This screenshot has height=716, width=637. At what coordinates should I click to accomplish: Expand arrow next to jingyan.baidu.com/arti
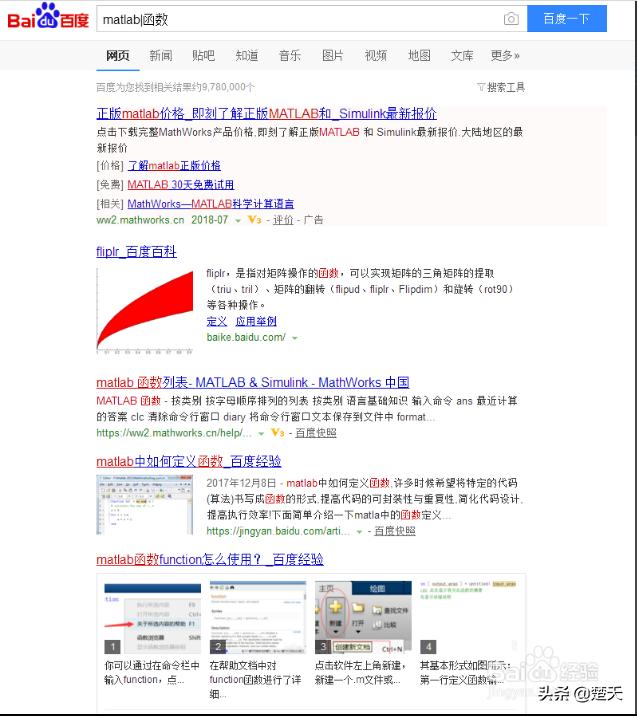359,532
